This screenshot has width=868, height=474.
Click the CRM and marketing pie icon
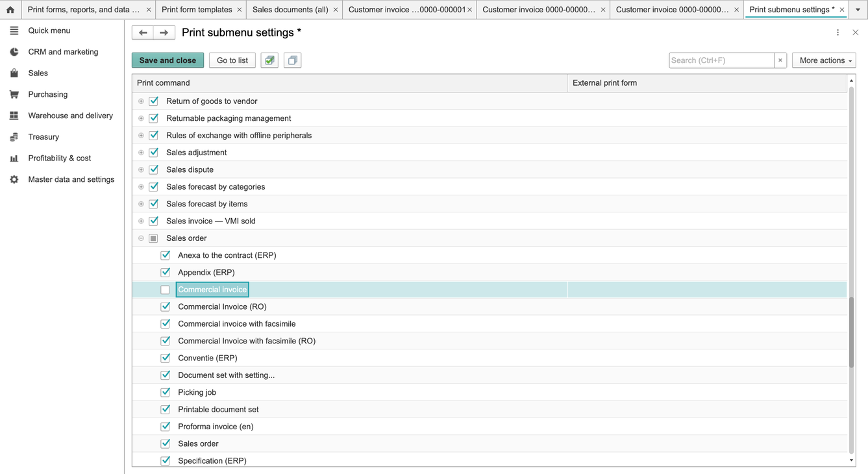(14, 52)
